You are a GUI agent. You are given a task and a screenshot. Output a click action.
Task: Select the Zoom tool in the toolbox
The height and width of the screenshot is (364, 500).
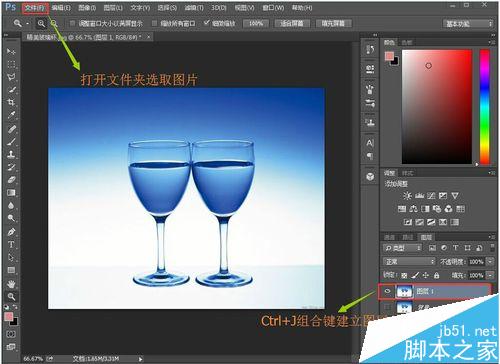pyautogui.click(x=11, y=296)
